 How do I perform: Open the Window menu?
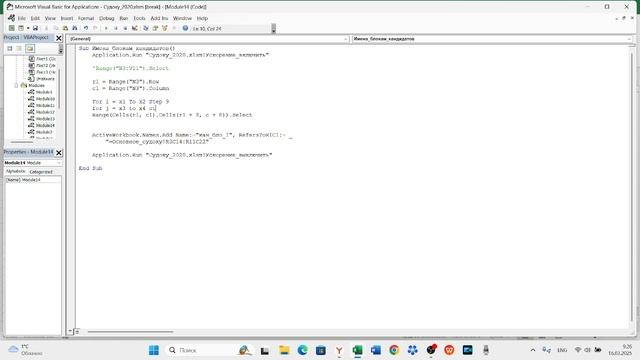coord(182,18)
